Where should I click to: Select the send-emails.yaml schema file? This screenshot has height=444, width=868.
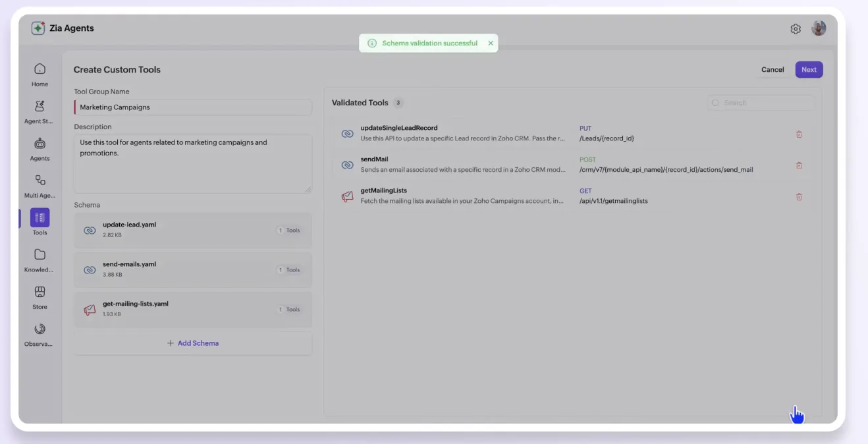pos(193,270)
